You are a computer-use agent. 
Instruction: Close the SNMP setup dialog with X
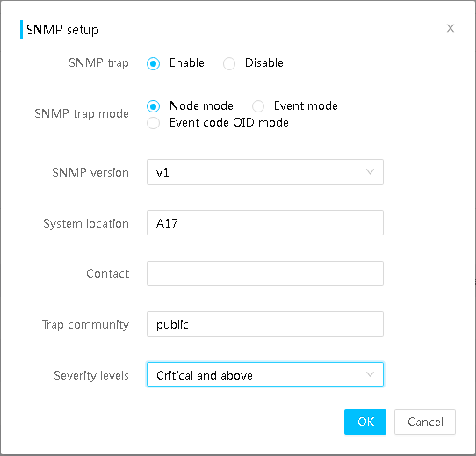tap(451, 28)
